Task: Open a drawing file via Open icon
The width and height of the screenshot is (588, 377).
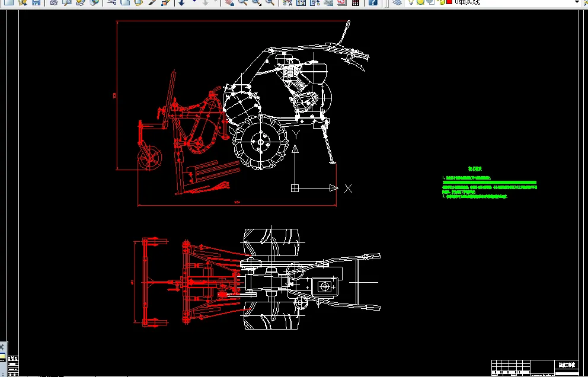Action: 23,2
